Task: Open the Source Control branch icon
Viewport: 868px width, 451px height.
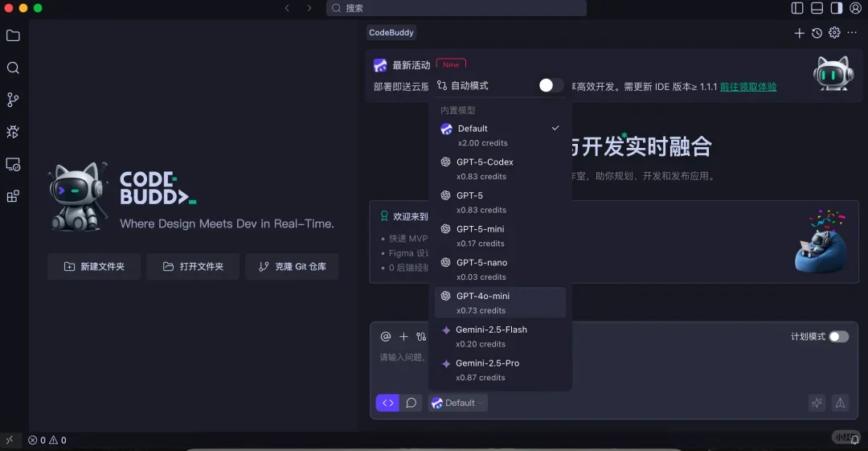Action: (13, 100)
